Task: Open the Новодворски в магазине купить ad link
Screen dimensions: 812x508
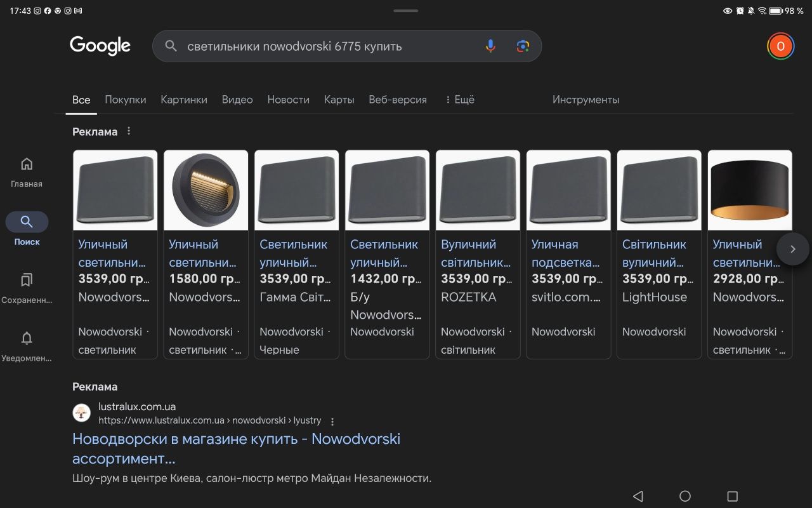Action: point(237,448)
